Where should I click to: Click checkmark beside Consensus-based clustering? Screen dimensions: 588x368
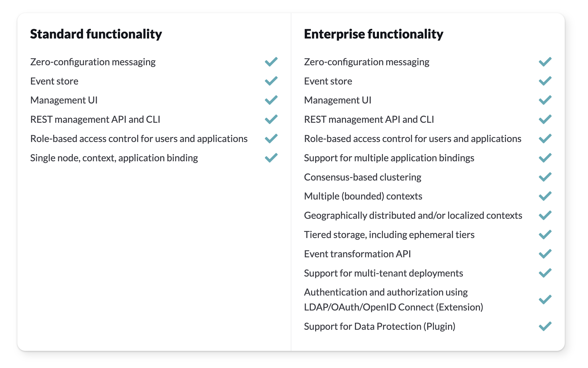click(x=545, y=177)
